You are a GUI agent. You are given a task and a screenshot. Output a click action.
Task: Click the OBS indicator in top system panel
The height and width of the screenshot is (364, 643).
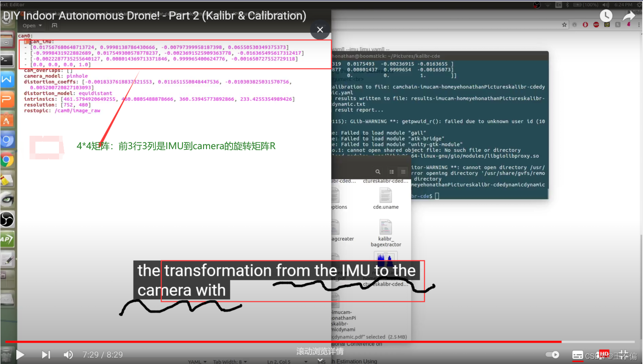click(537, 5)
